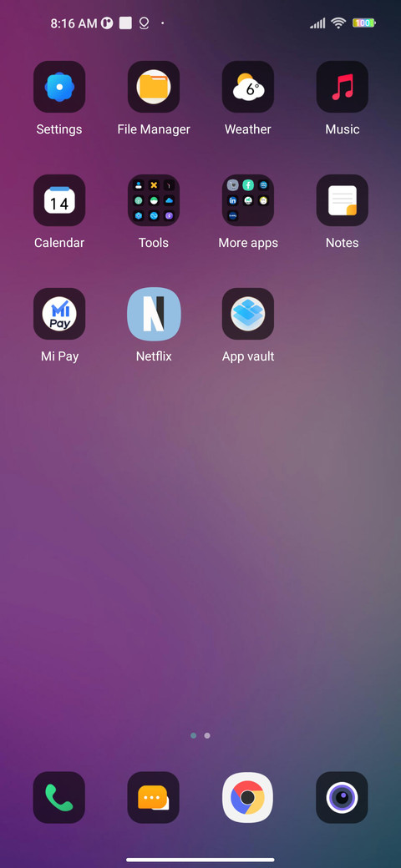Tap the Wi-Fi status icon
This screenshot has height=868, width=401.
pyautogui.click(x=338, y=23)
